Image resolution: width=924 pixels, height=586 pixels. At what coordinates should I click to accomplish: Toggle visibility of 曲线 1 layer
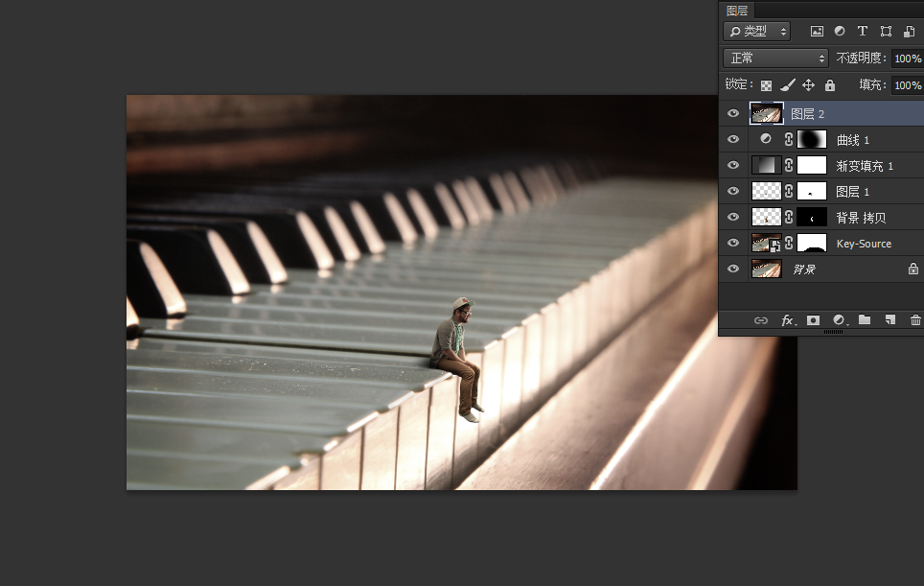(x=733, y=140)
